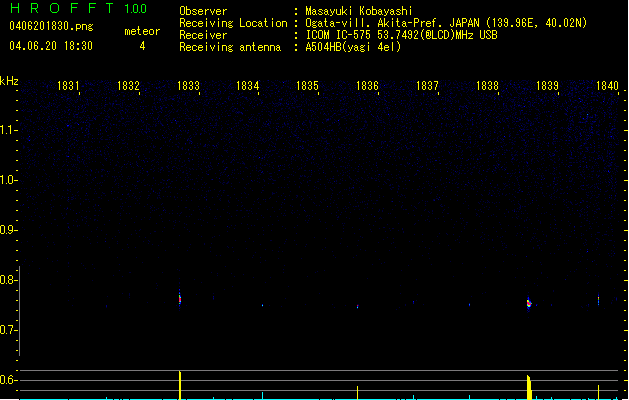The image size is (629, 400).
Task: Click the meteor echo blob below the 1840 label
Action: coord(598,299)
